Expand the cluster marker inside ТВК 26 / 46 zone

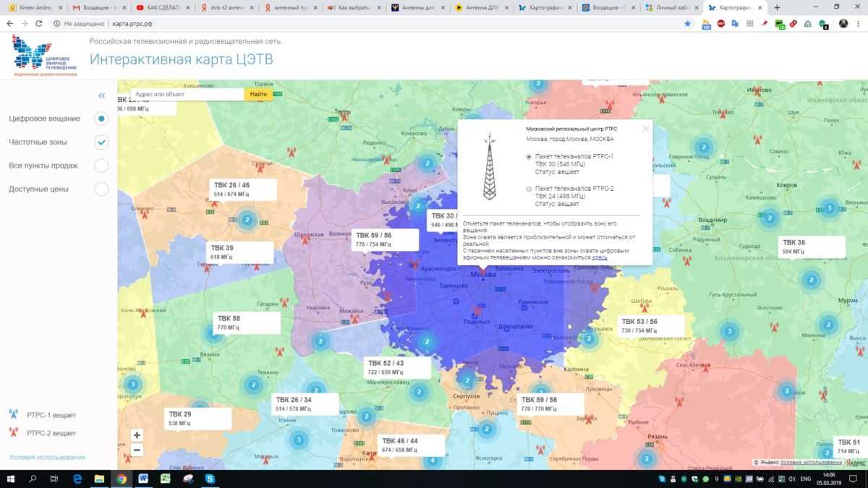pyautogui.click(x=247, y=219)
